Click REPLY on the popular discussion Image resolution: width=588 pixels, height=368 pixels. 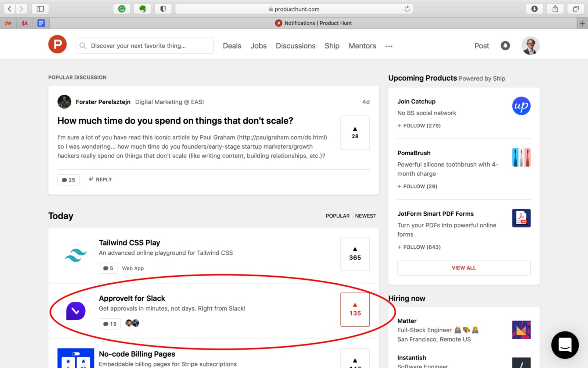[100, 180]
